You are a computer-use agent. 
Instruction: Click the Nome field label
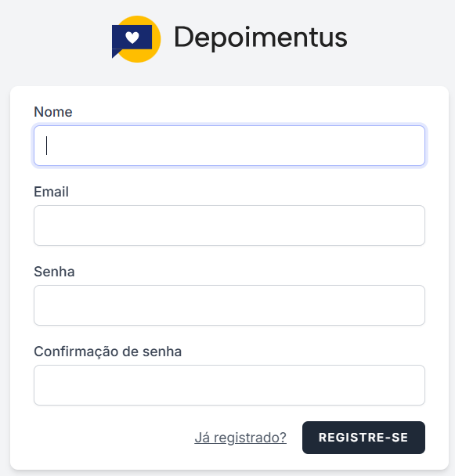pos(52,112)
